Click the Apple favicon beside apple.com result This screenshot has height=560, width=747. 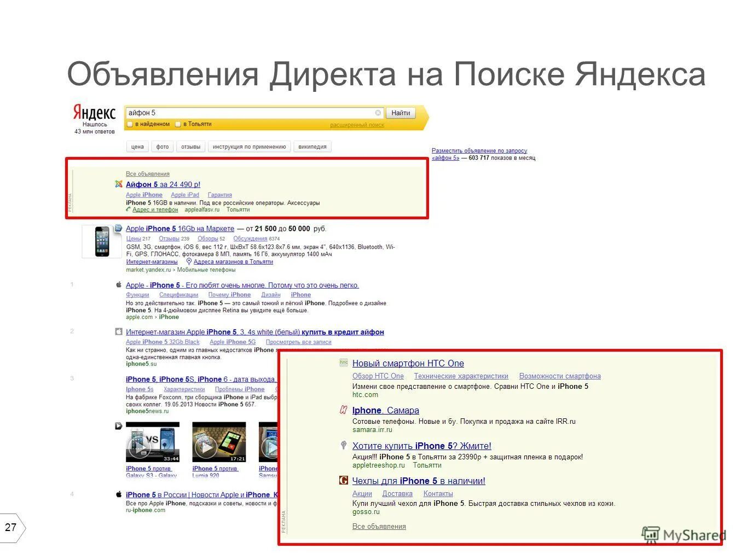pos(119,285)
